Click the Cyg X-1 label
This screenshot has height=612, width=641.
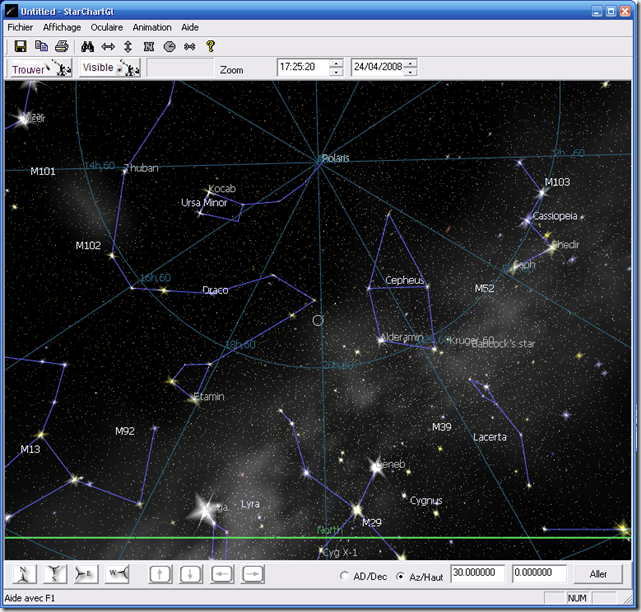[x=340, y=553]
